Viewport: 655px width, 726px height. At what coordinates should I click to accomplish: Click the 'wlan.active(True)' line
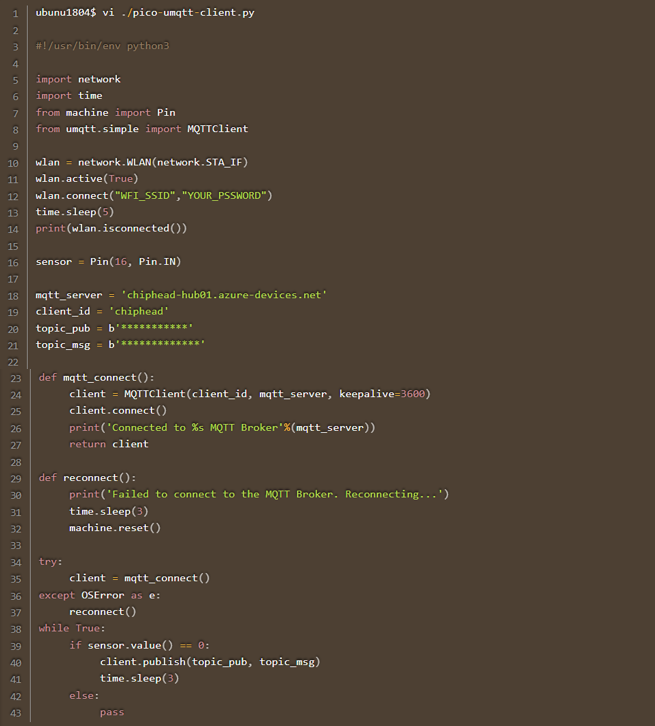tap(87, 179)
